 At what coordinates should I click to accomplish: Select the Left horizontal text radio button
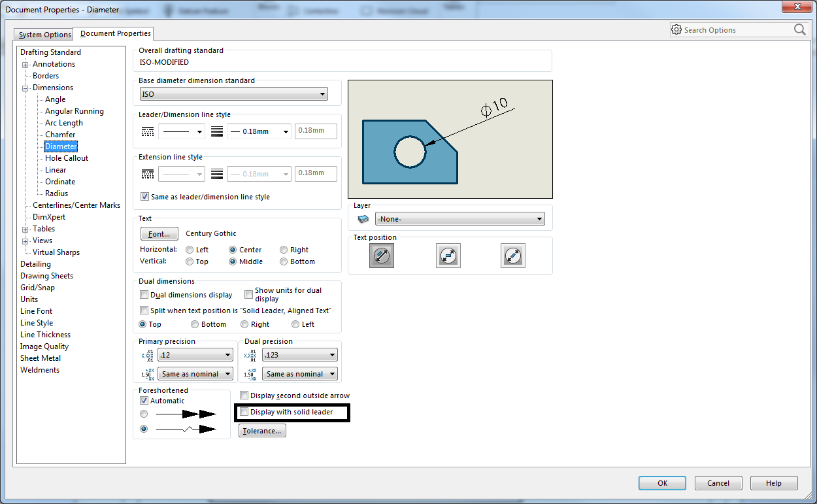(190, 250)
